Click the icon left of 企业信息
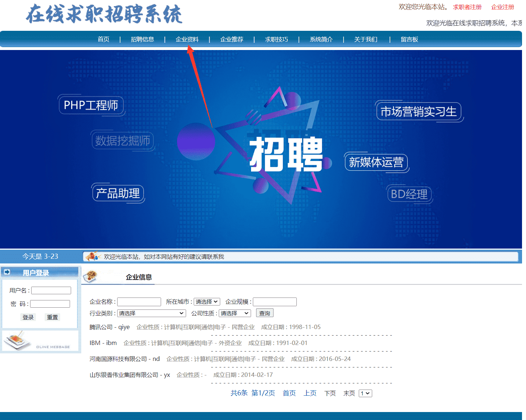Screen dimensions: 526x420 coord(90,276)
